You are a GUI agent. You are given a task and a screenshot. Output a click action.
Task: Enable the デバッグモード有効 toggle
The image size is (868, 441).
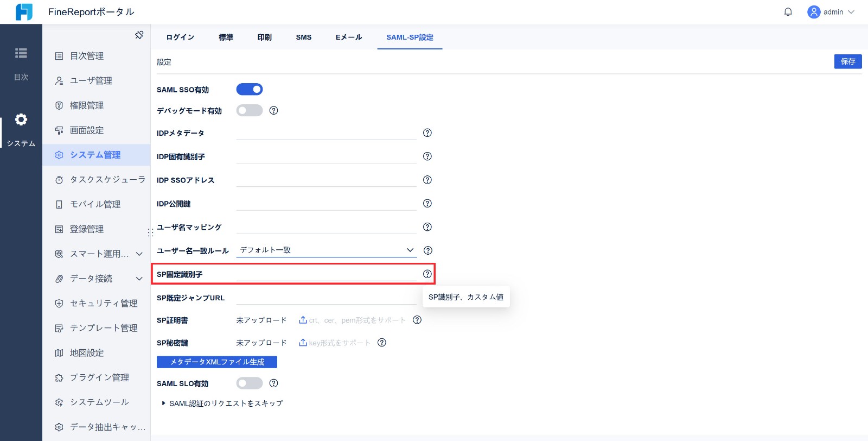(250, 111)
